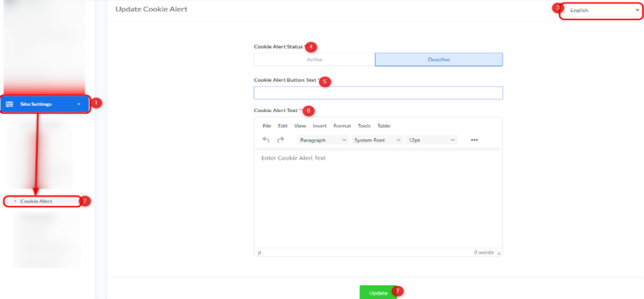Open the Format menu in editor
This screenshot has width=644, height=299.
[x=342, y=126]
